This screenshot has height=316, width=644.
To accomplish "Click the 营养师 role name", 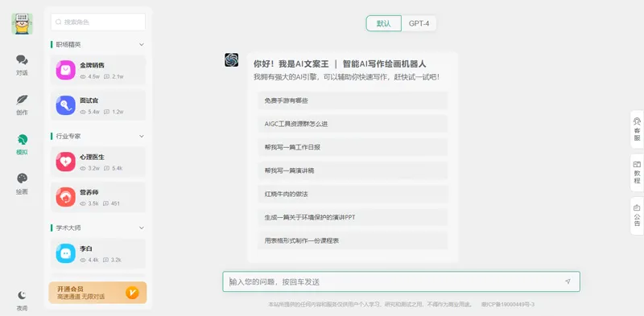I will click(89, 192).
